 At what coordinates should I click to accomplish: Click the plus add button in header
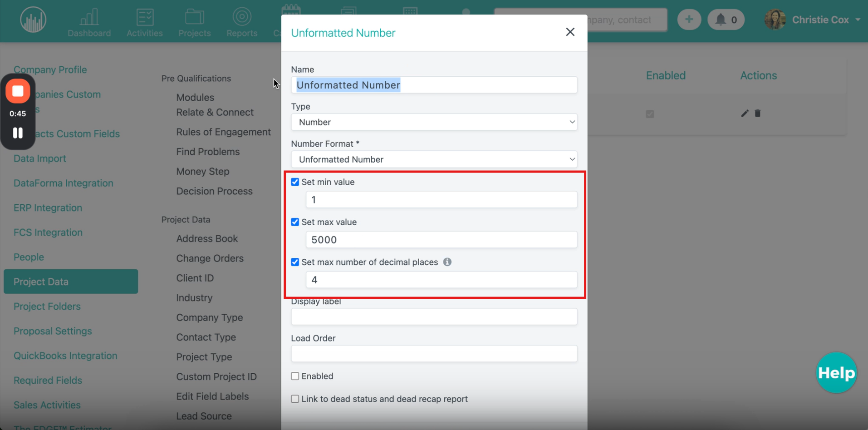click(689, 20)
